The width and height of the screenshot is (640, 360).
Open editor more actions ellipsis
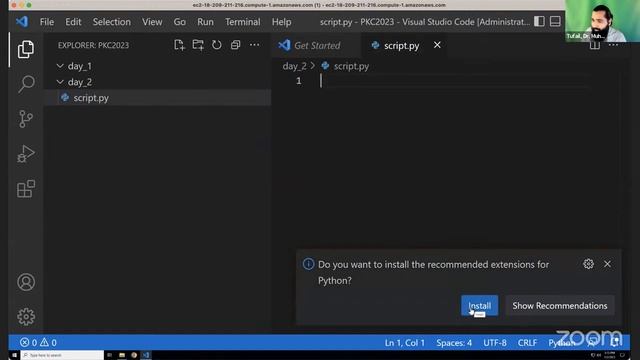click(613, 45)
